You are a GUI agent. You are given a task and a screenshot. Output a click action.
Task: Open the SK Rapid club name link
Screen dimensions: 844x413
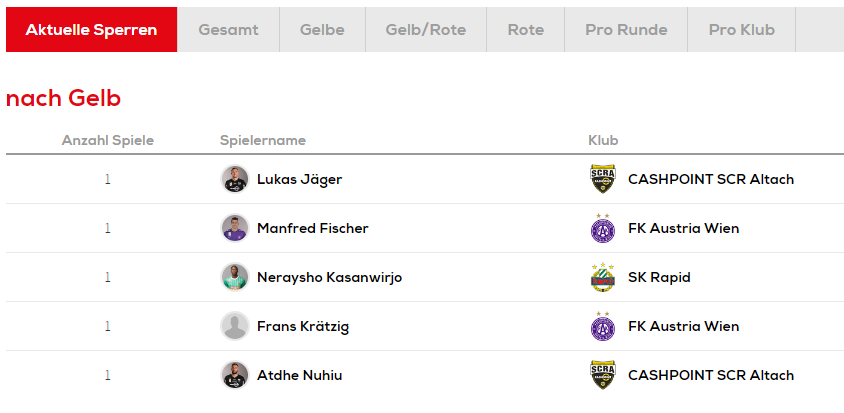point(659,277)
